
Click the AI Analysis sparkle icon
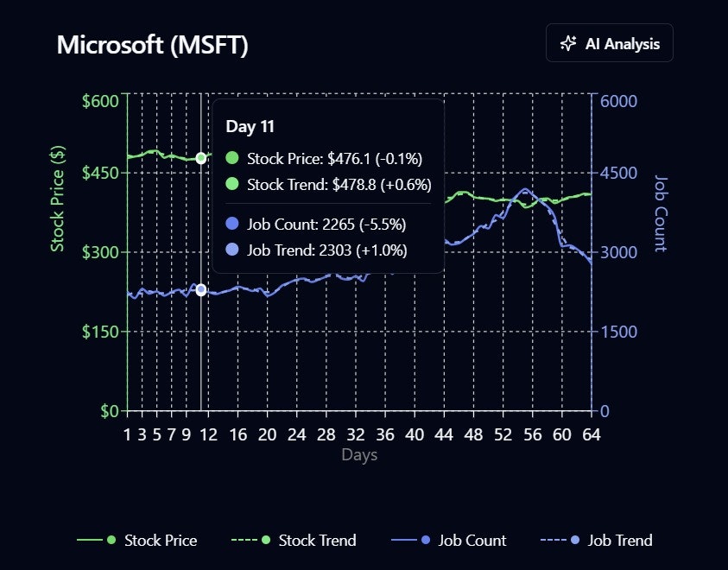(x=567, y=42)
